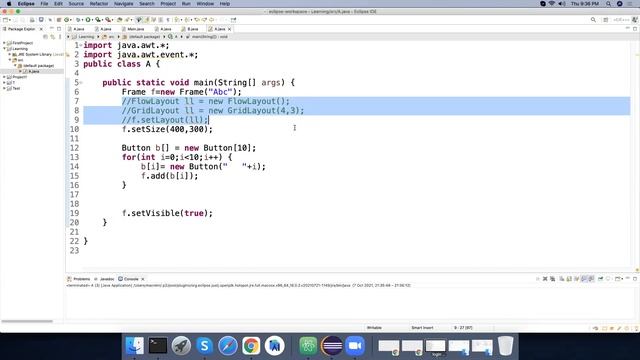Toggle Word Wrap in Console toolbar

(x=576, y=279)
